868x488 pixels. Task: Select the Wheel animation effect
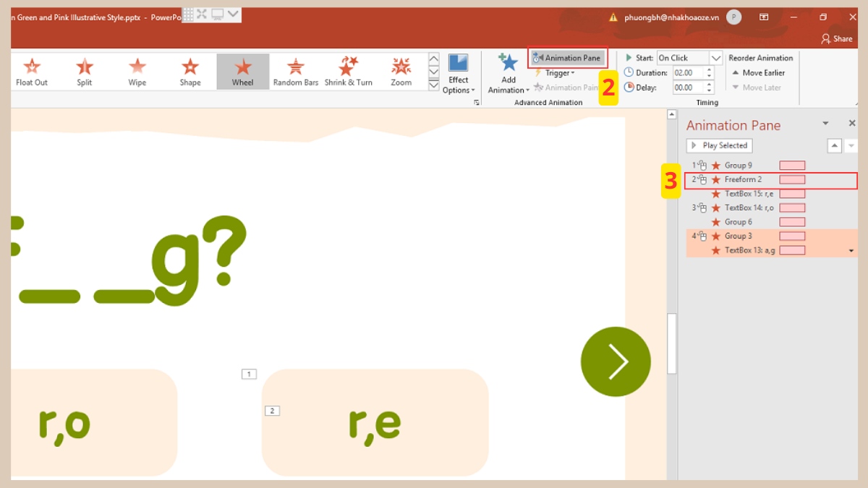click(x=242, y=71)
